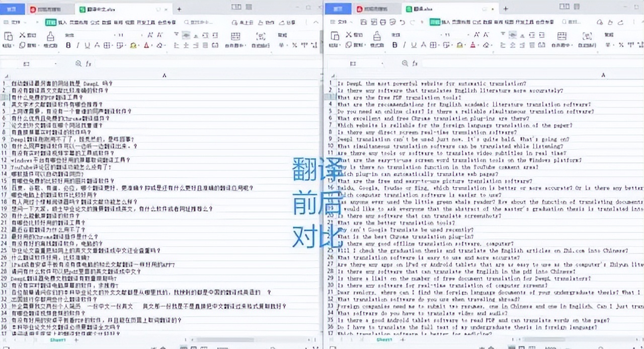Decrease font size in Chinese sheet window
The image size is (644, 349).
(159, 35)
